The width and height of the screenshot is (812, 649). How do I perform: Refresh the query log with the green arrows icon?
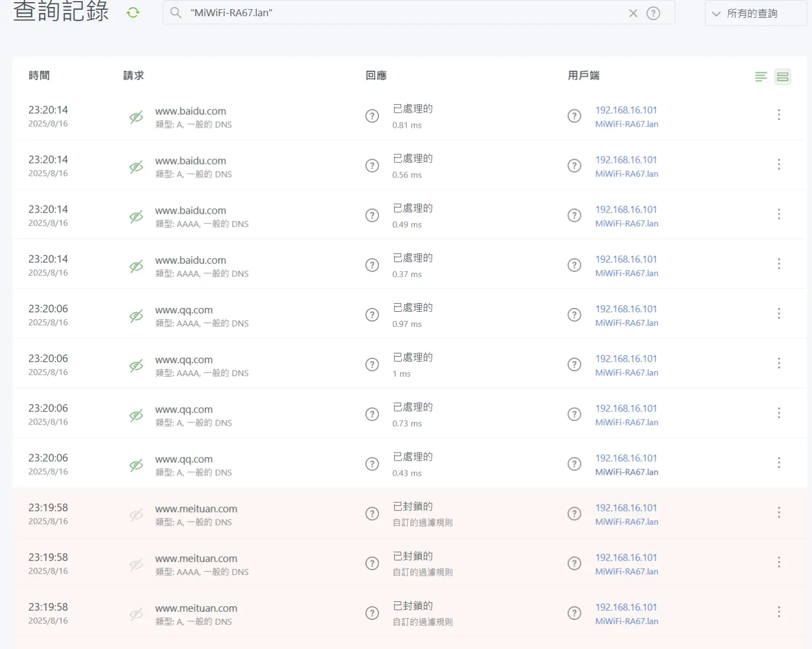coord(133,12)
